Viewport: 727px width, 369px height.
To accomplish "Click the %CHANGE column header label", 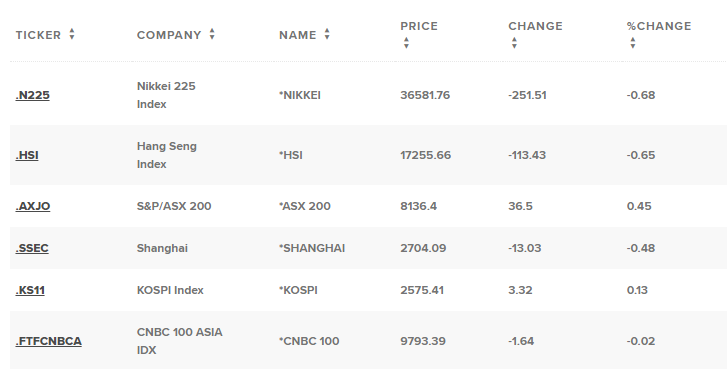I will (x=659, y=26).
